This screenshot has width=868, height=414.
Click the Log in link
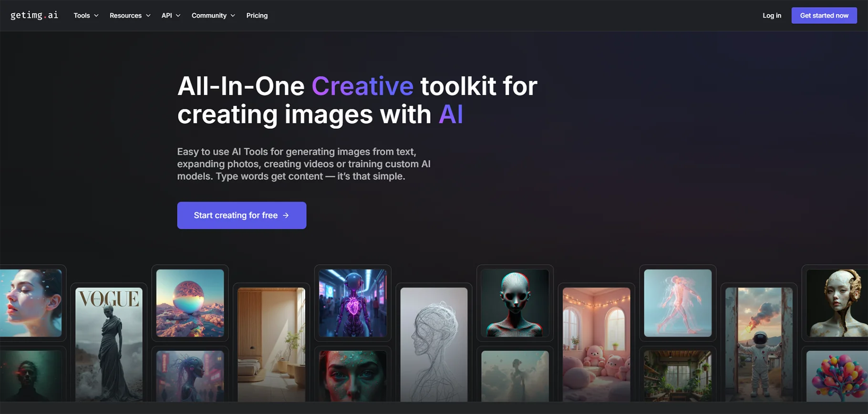(x=772, y=15)
